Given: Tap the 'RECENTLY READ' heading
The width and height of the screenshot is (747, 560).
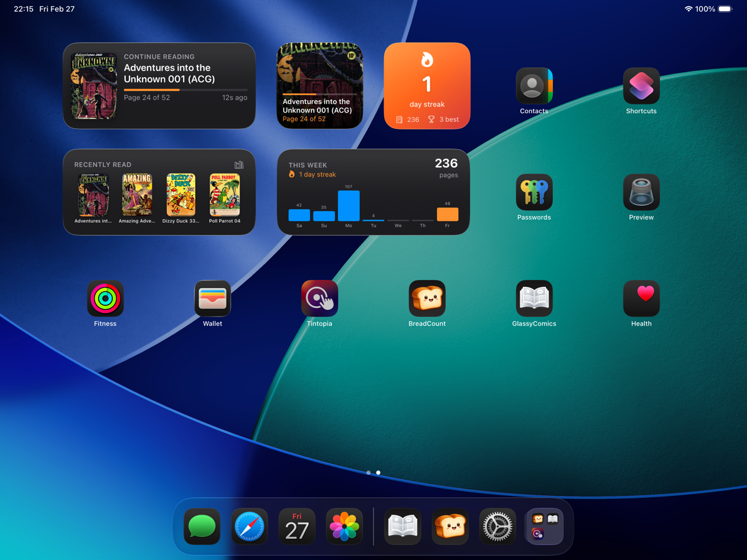Looking at the screenshot, I should point(103,165).
